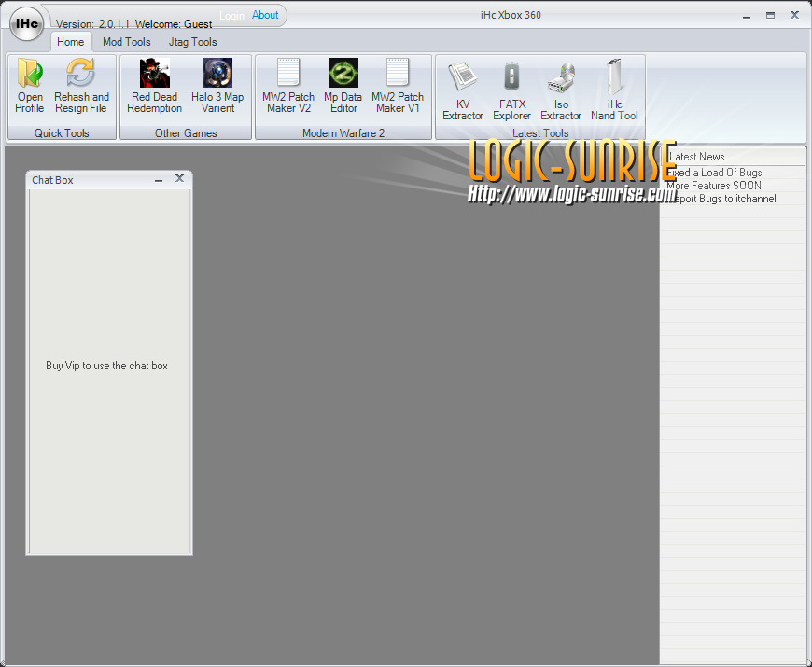Maximize the iHc Xbox 360 window
Viewport: 812px width, 667px height.
(x=771, y=16)
